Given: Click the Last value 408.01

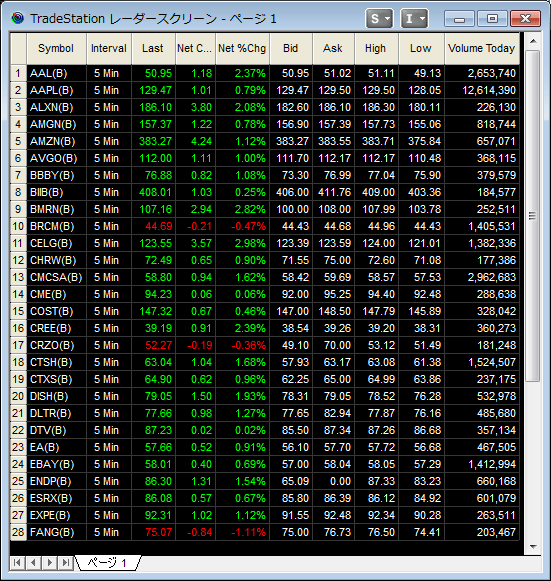Looking at the screenshot, I should [153, 192].
